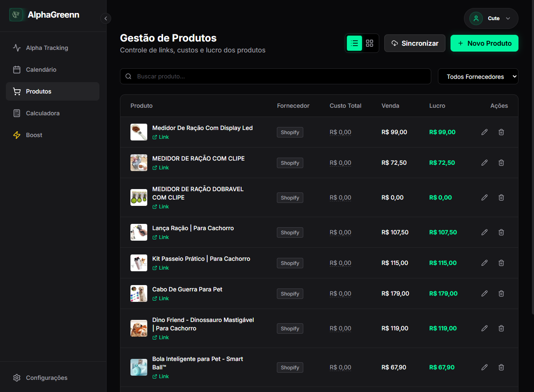This screenshot has width=534, height=392.
Task: Go to the Calculadora page
Action: pos(42,113)
